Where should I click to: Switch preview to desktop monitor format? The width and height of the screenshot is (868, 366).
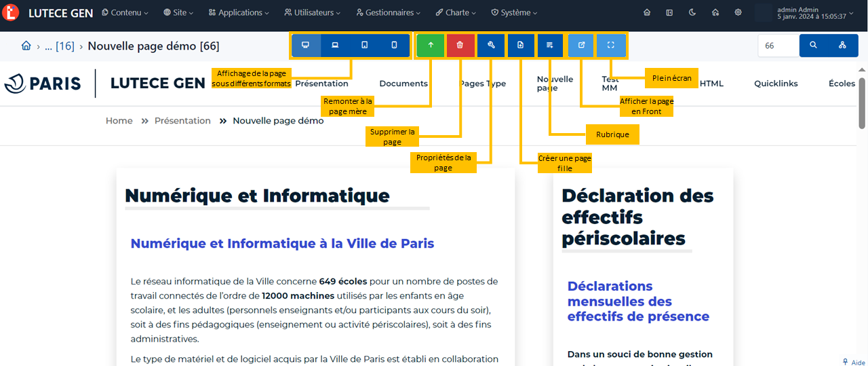pyautogui.click(x=306, y=45)
